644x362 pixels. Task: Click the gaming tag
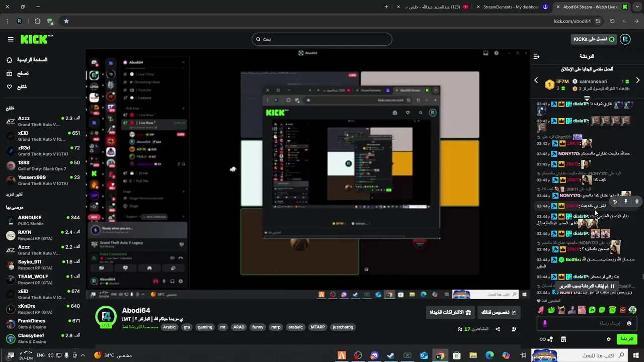(x=205, y=327)
